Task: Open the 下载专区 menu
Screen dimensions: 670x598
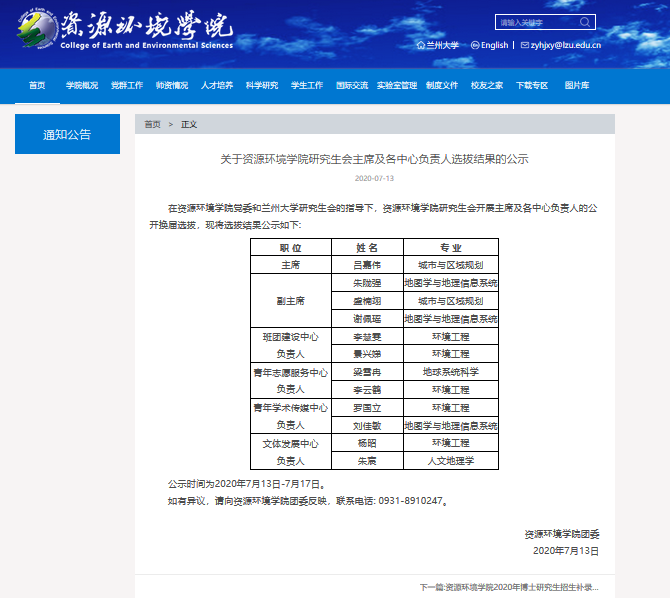Action: pyautogui.click(x=532, y=85)
